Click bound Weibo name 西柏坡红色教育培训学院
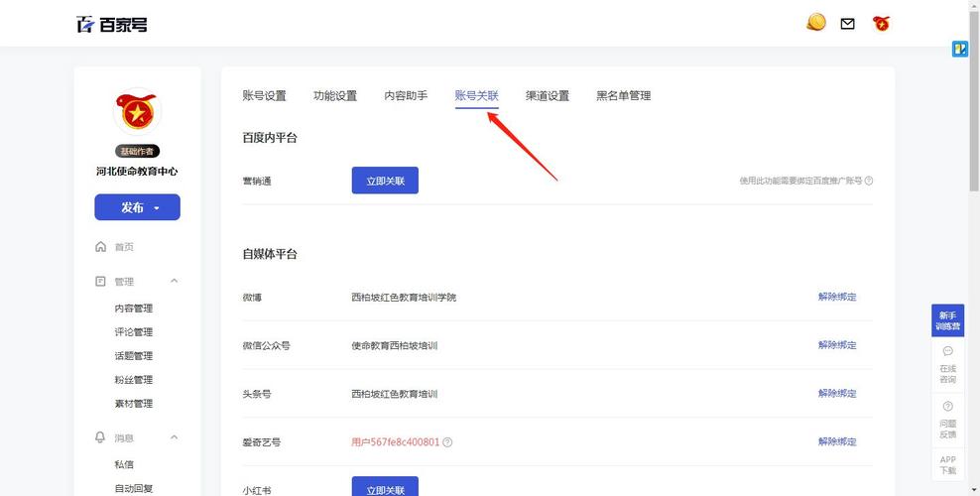 pos(404,298)
